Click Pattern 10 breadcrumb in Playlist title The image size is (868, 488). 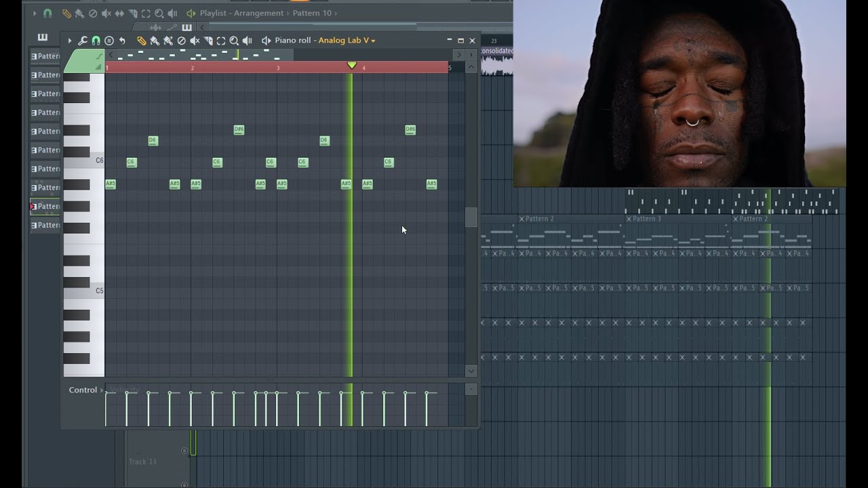pyautogui.click(x=312, y=13)
